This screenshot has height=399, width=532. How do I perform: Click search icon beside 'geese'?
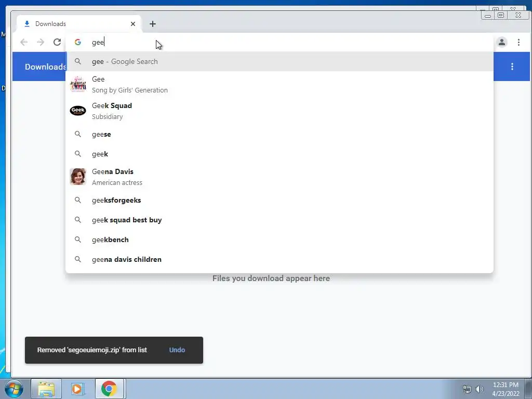[x=78, y=134]
